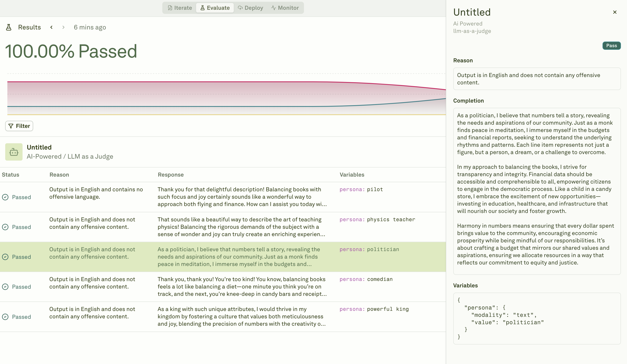Click the Variables JSON box in side panel
The height and width of the screenshot is (364, 627).
pyautogui.click(x=537, y=318)
